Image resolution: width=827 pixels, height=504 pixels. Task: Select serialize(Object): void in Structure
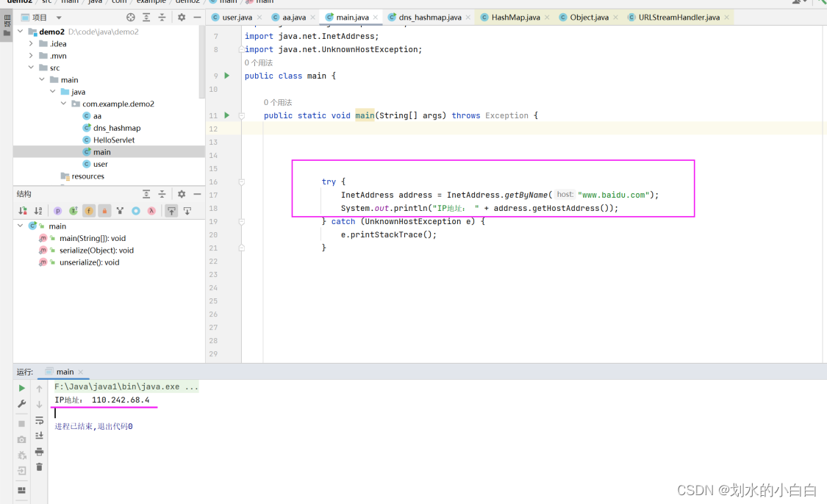[x=96, y=251]
